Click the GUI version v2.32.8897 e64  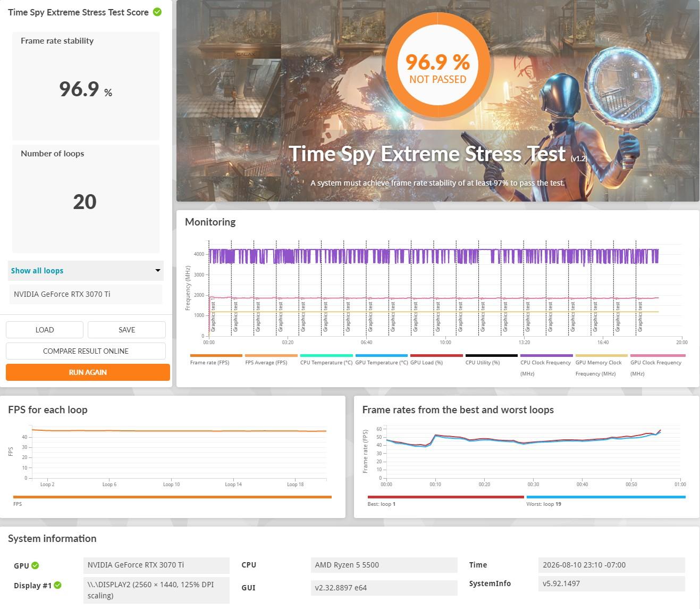pyautogui.click(x=384, y=588)
